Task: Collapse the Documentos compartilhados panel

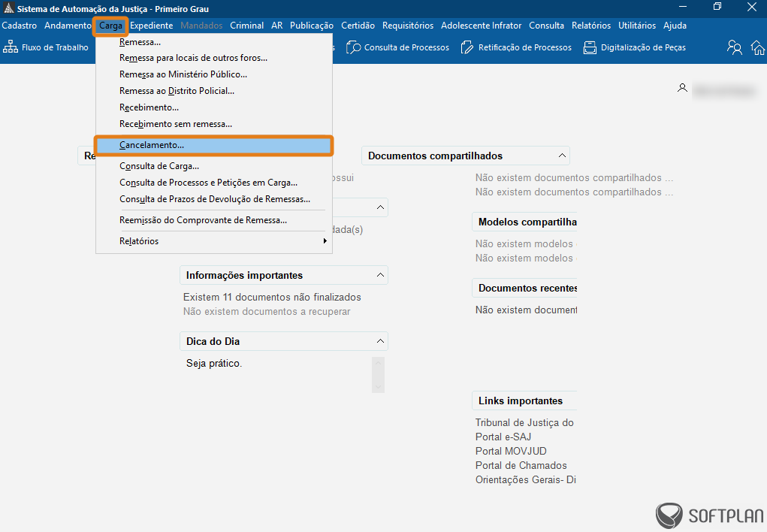Action: 562,156
